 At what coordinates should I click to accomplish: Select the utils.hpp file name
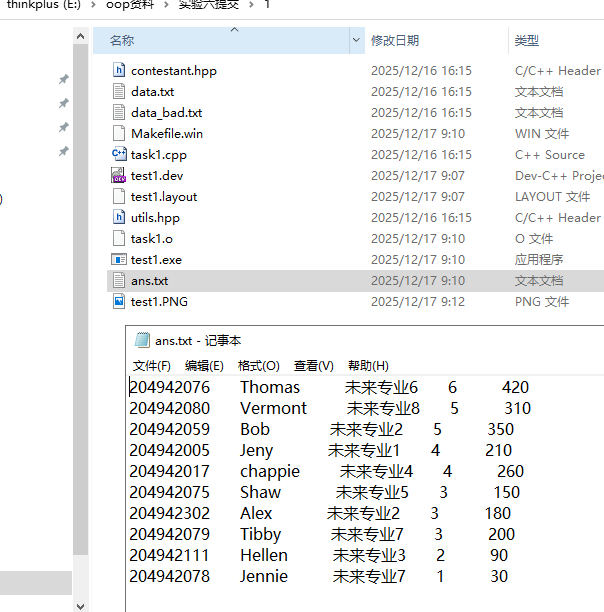click(155, 218)
